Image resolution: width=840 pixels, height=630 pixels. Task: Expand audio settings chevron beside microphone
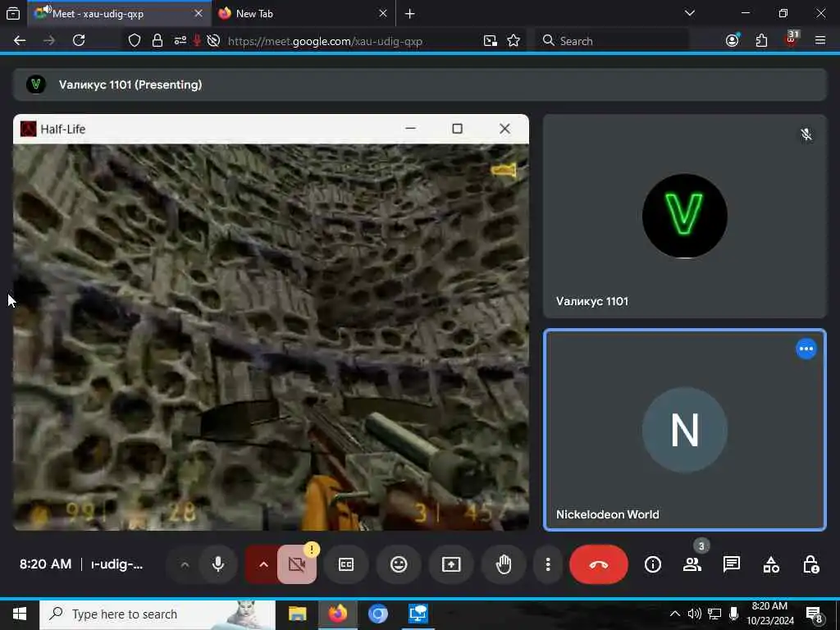185,564
